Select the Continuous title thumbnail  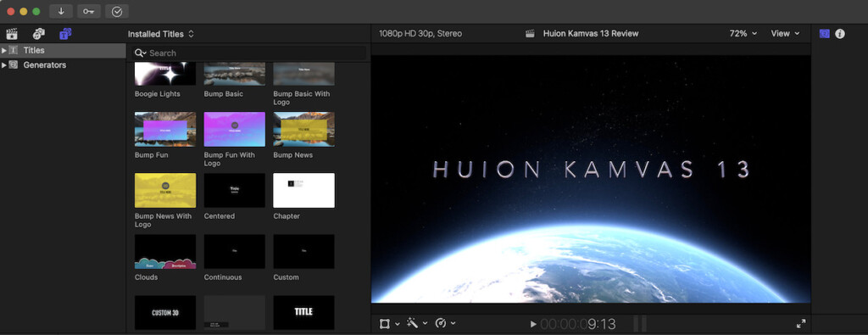point(234,251)
